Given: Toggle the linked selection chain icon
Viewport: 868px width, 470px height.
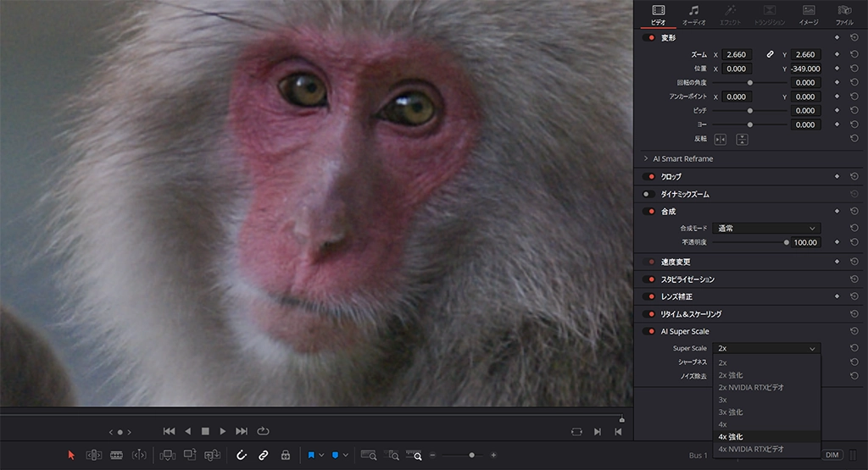Looking at the screenshot, I should coord(263,455).
